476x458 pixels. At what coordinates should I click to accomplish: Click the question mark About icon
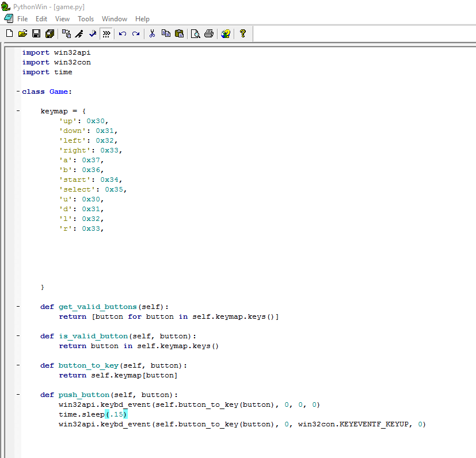tap(242, 33)
